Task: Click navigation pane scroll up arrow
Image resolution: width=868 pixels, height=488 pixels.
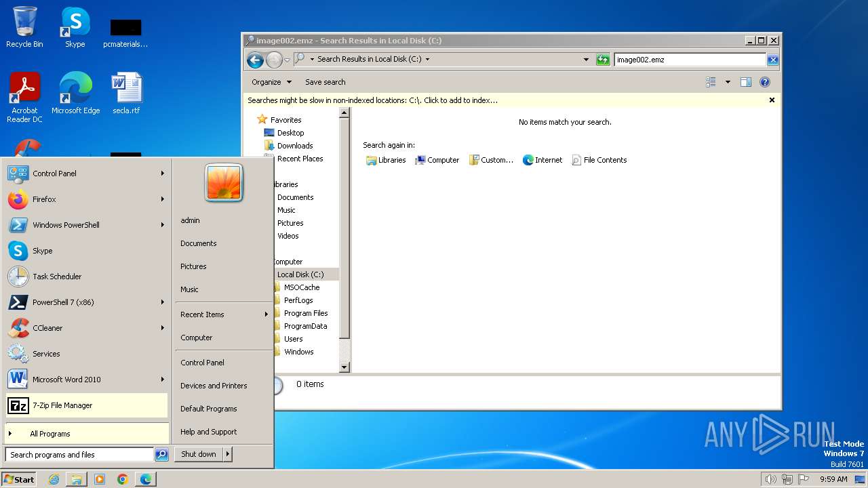Action: pyautogui.click(x=344, y=113)
